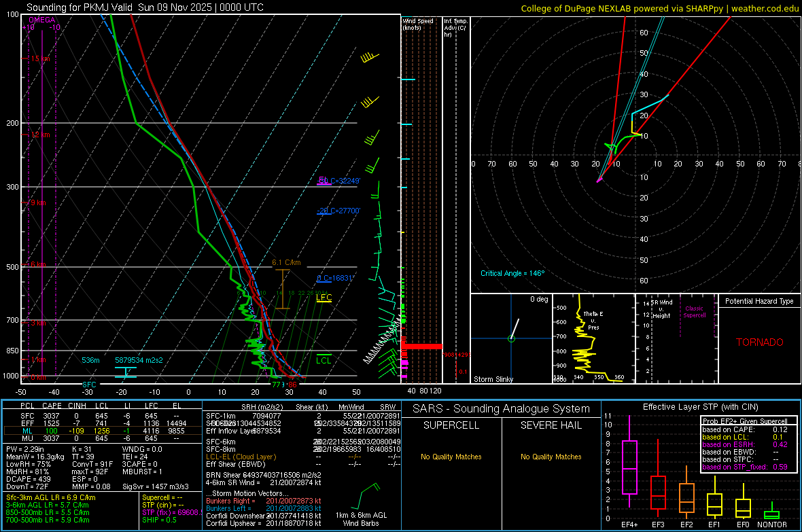Click the 'MeanW = 16.3g/kg' value
Screen dimensions: 802x532
[x=35, y=457]
